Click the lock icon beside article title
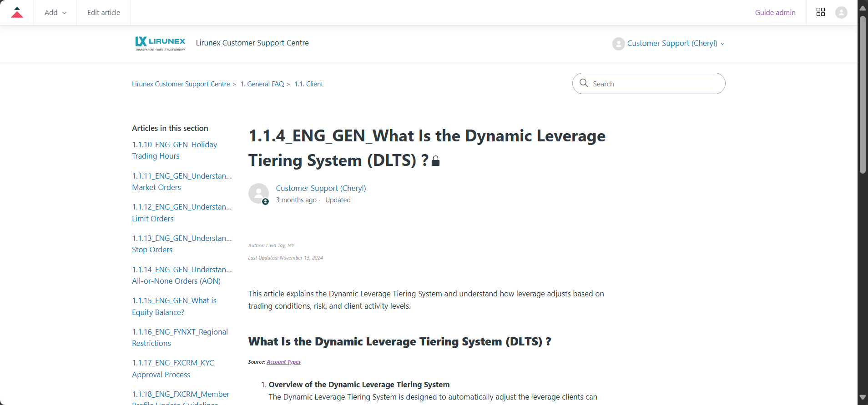 tap(435, 161)
